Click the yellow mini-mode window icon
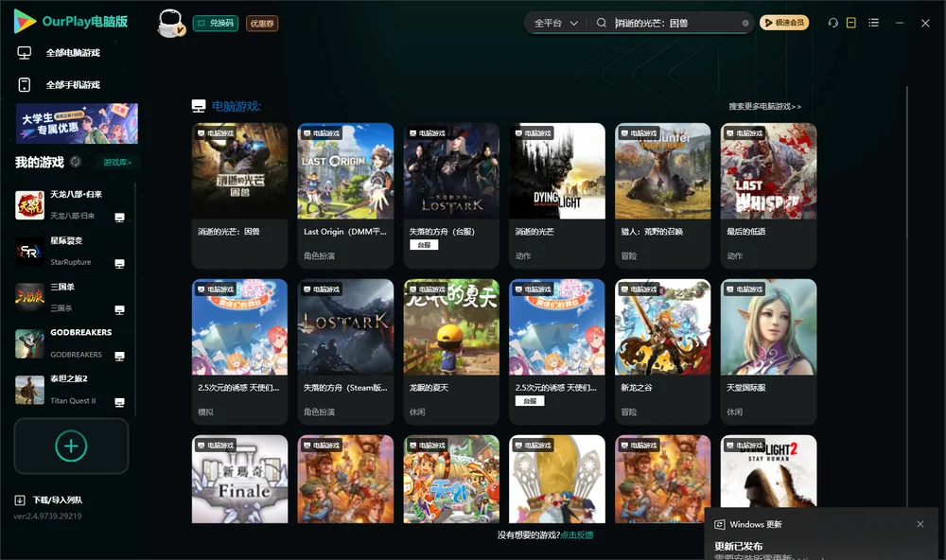Screen dimensions: 946x560 tap(850, 23)
